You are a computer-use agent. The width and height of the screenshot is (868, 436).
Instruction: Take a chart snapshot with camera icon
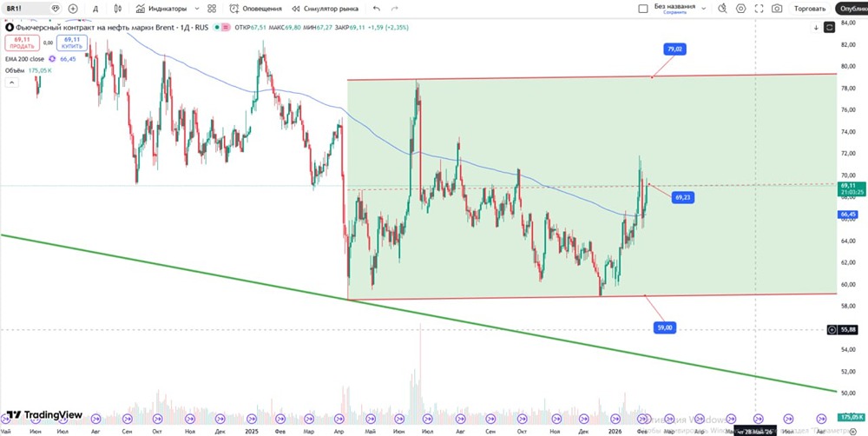[x=777, y=9]
